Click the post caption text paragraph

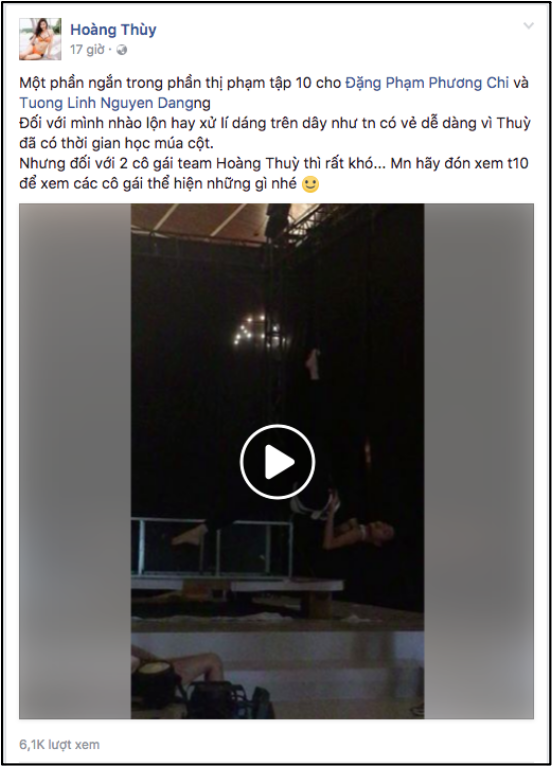[x=274, y=133]
